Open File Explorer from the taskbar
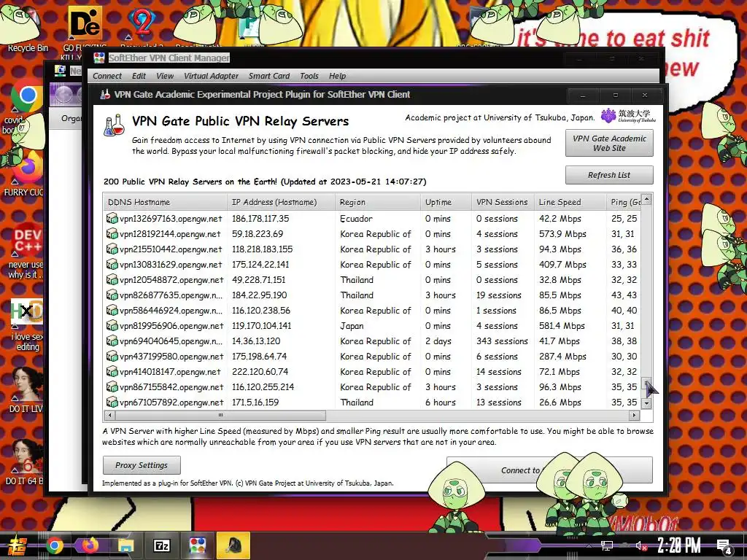747x560 pixels. point(125,545)
